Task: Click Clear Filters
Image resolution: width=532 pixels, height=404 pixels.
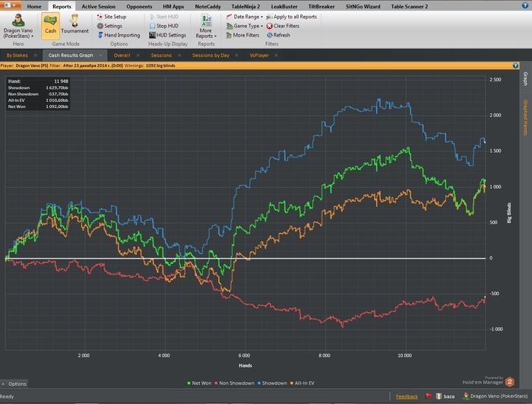Action: pyautogui.click(x=283, y=26)
